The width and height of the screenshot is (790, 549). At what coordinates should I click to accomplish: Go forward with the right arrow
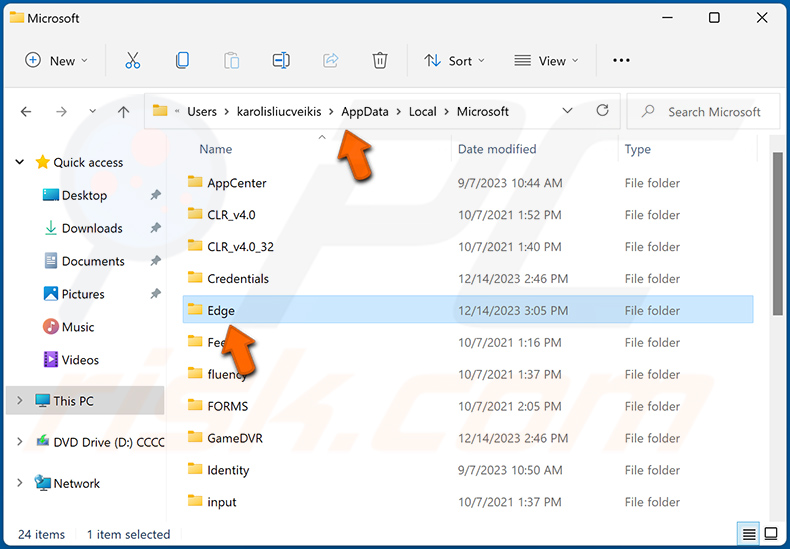(61, 111)
